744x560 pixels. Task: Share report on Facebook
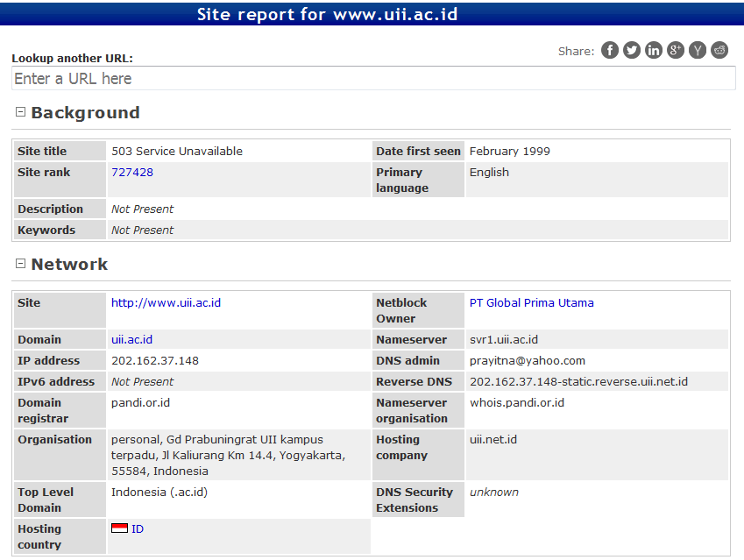point(610,50)
